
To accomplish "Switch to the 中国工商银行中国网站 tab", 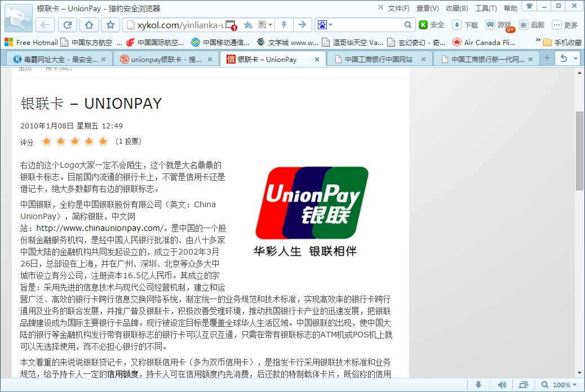I will [x=378, y=59].
